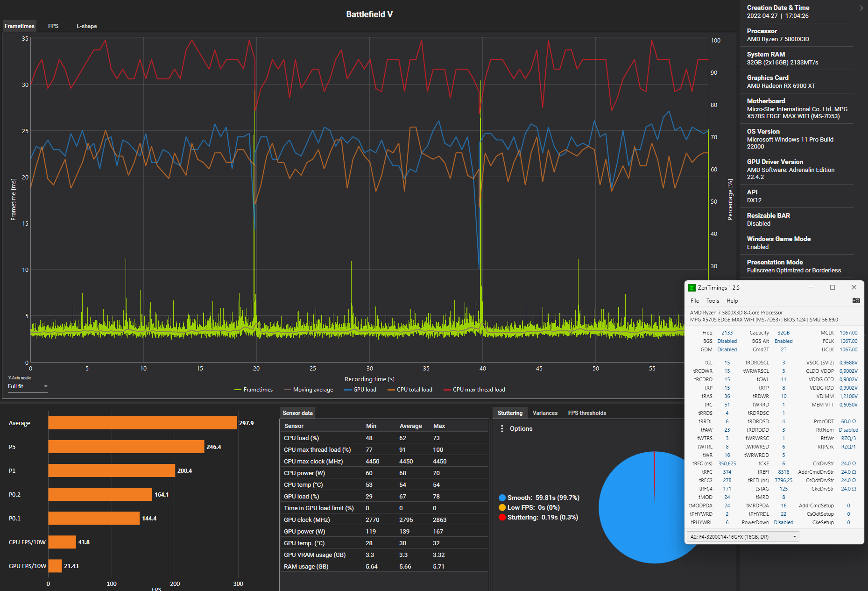
Task: Select the CPU load (%) sensor row
Action: coord(384,438)
